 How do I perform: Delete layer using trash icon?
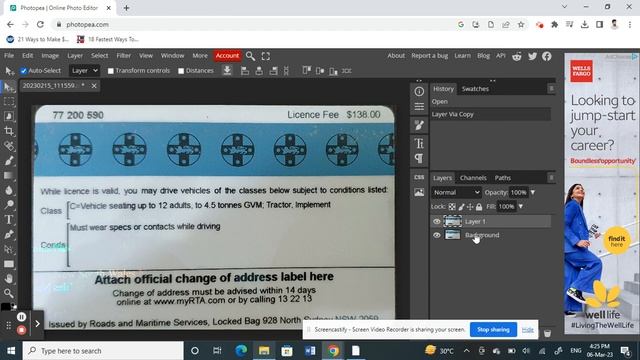click(547, 333)
